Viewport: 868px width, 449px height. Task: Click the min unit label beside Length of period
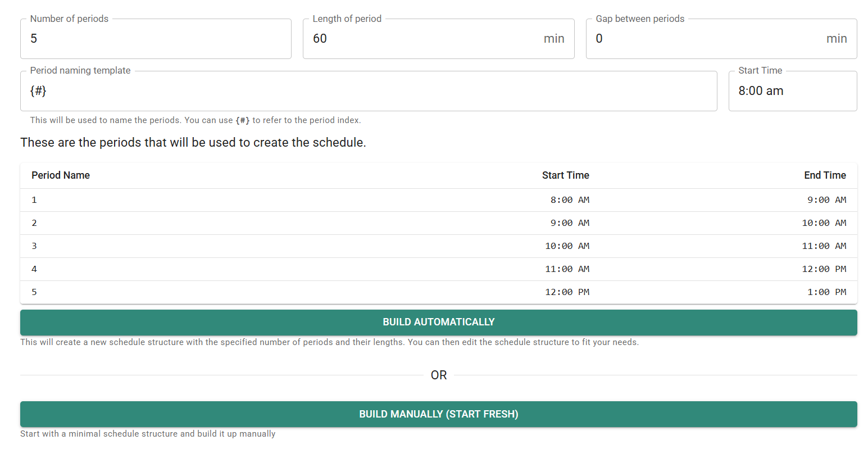point(554,38)
